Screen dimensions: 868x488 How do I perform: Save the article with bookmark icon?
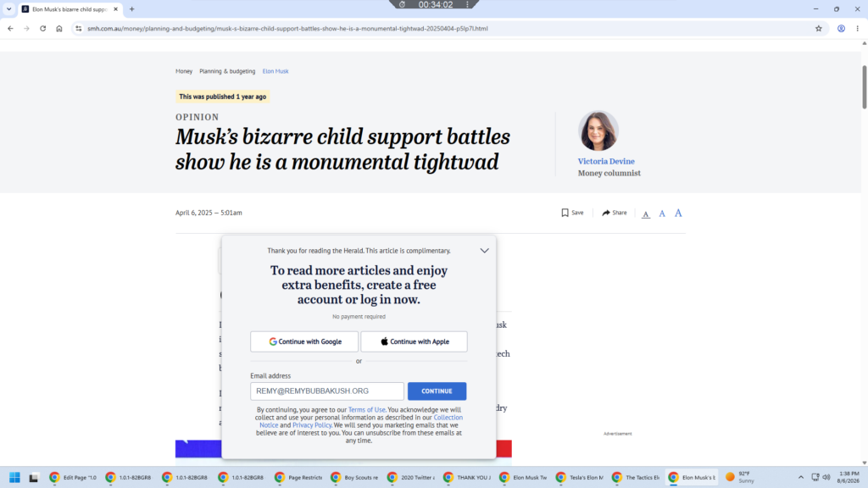[572, 213]
